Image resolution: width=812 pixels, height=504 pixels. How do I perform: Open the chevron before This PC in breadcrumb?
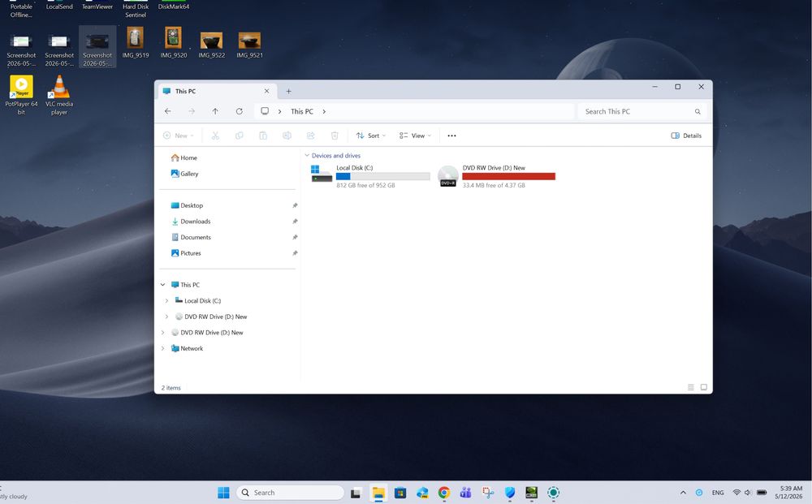[279, 111]
